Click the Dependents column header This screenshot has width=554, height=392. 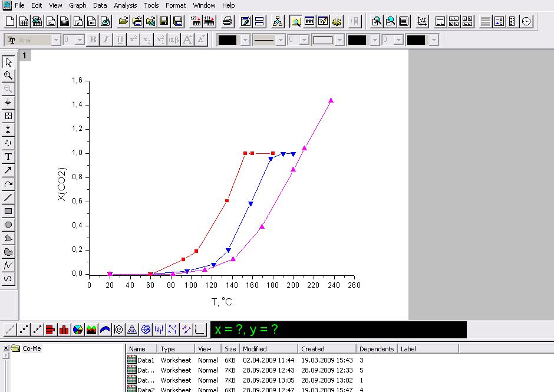tap(376, 349)
